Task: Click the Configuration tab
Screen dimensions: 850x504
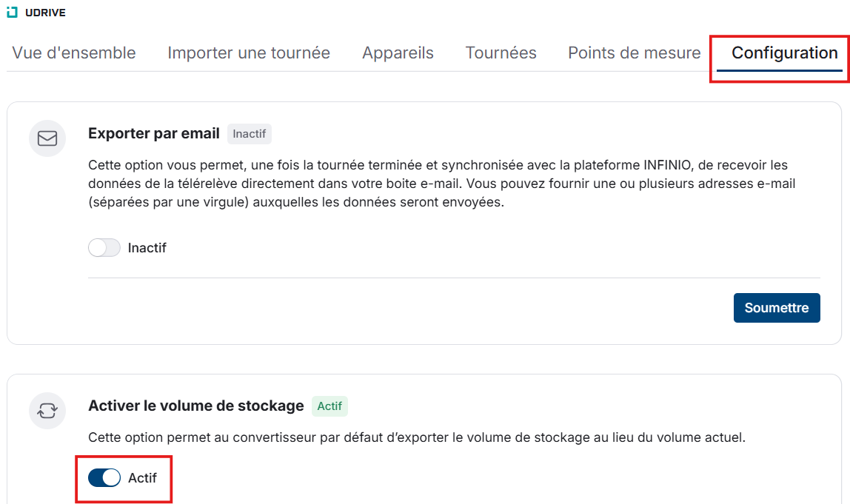Action: point(784,53)
